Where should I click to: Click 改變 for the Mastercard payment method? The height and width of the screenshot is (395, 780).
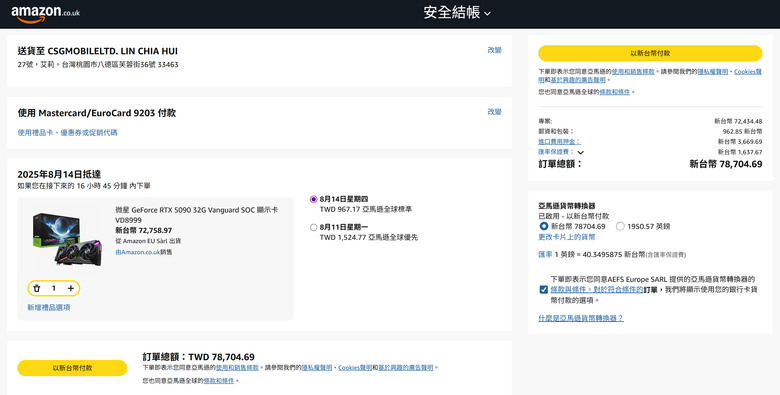[x=494, y=112]
